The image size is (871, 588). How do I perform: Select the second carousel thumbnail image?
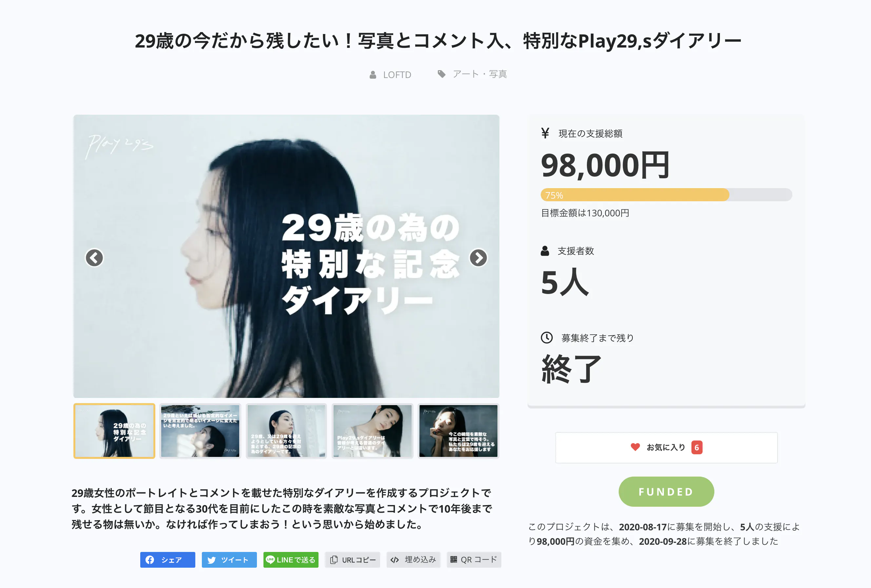coord(200,431)
